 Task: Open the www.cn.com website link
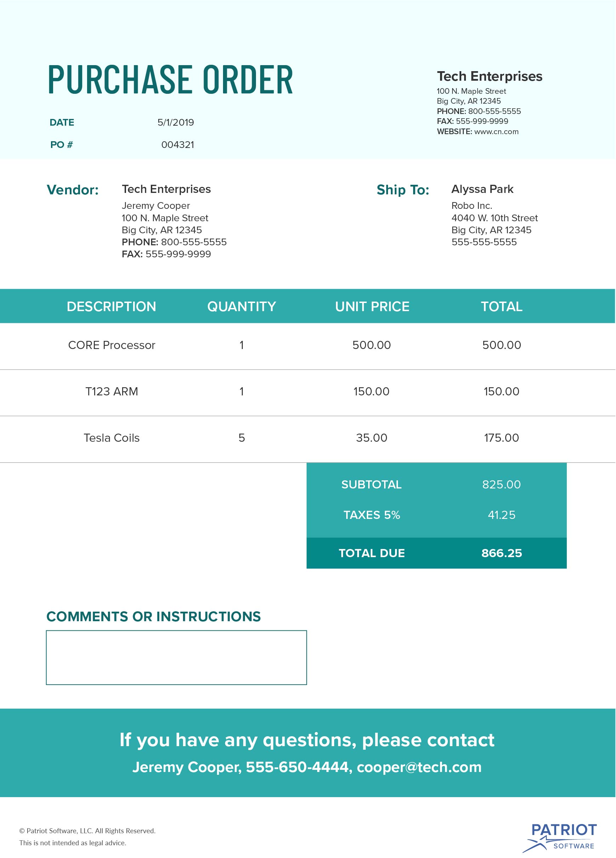(x=496, y=132)
